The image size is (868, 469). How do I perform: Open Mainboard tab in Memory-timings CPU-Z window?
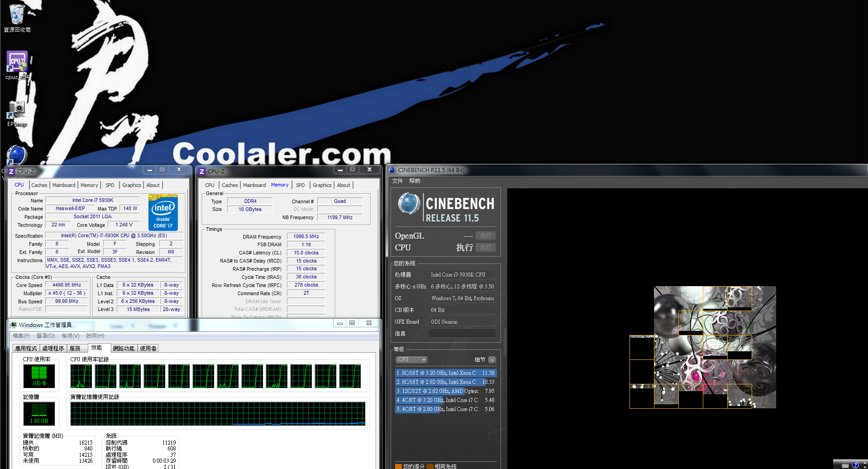pos(254,185)
